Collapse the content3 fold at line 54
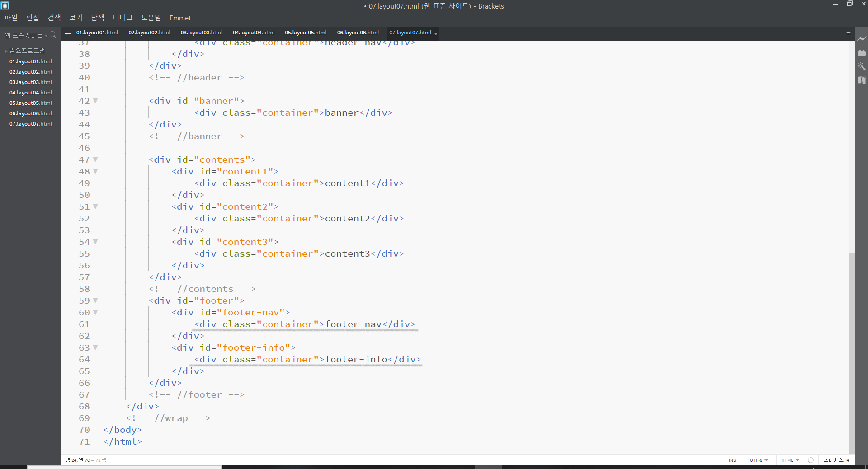The image size is (868, 469). [95, 242]
